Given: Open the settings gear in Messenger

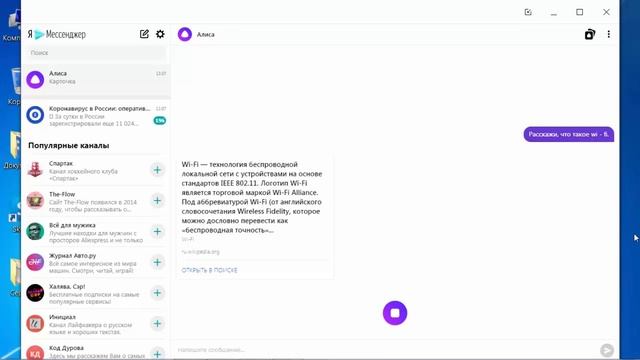Looking at the screenshot, I should pos(160,34).
